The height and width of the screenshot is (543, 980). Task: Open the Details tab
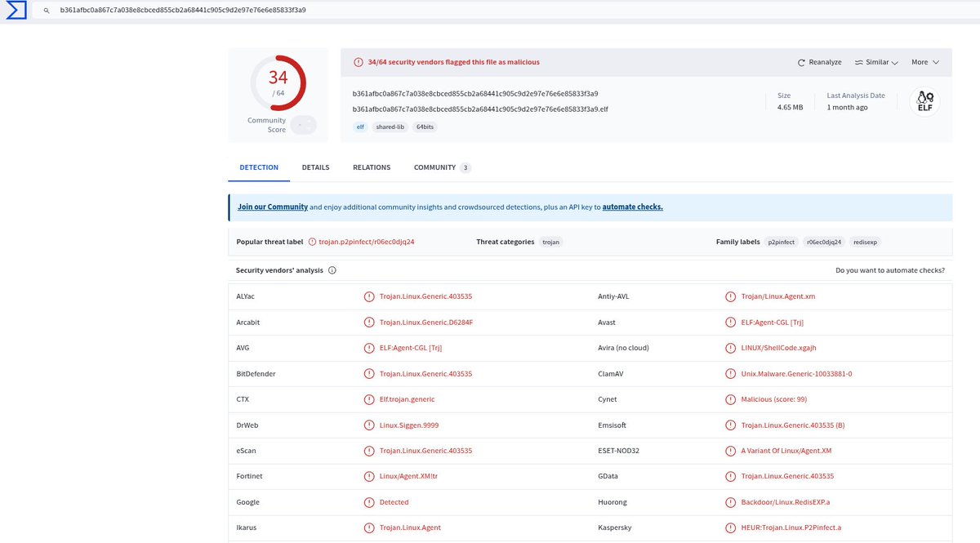[315, 167]
